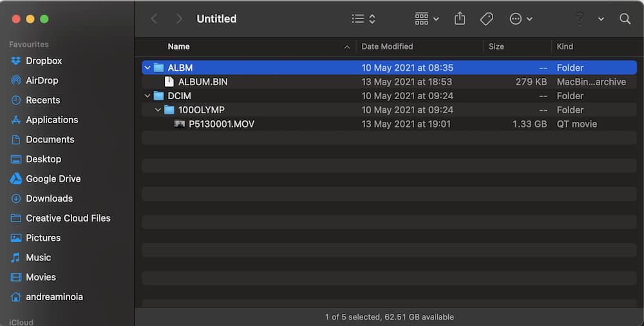The image size is (644, 326).
Task: Click the list view selector icon
Action: click(363, 19)
